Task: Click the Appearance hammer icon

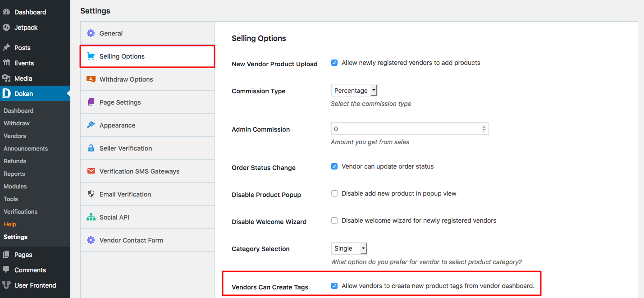Action: (x=91, y=125)
